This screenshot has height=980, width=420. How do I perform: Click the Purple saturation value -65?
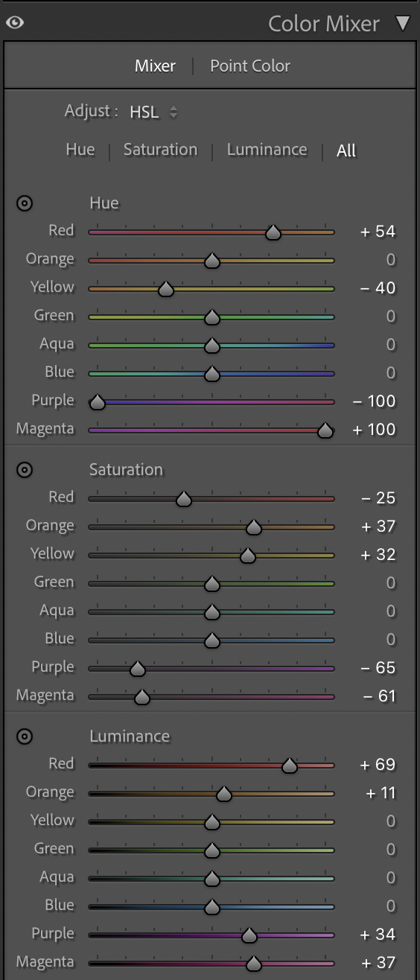coord(378,668)
